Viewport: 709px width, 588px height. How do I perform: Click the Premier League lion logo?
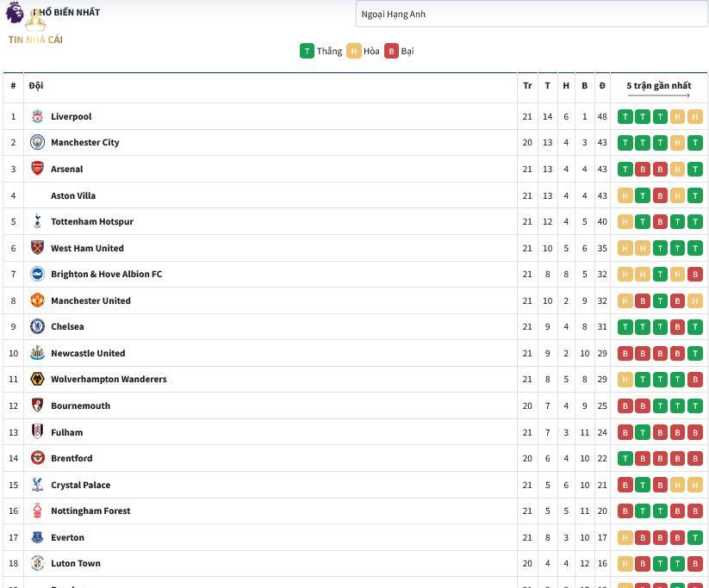tap(15, 13)
